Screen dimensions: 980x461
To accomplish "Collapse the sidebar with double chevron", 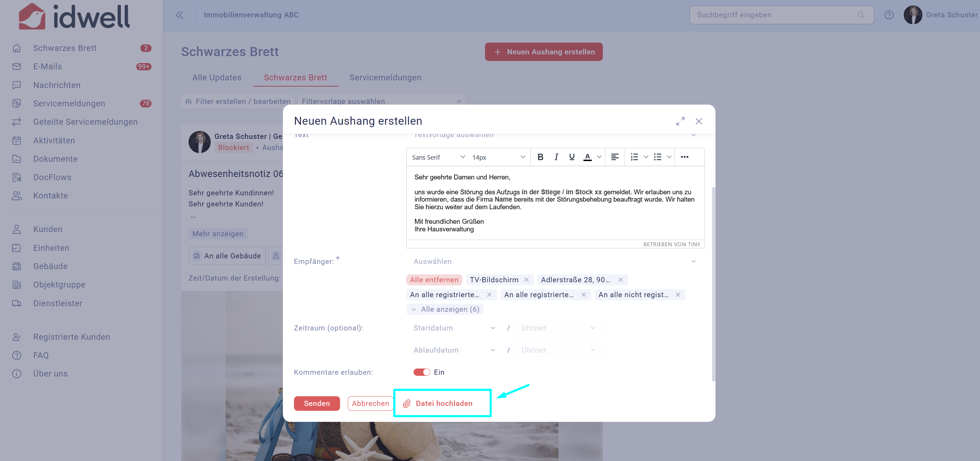I will tap(179, 15).
